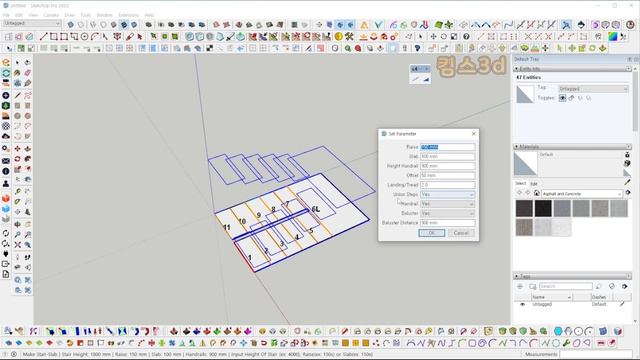Viewport: 640px width, 360px height.
Task: Toggle entity visibility eye in Entity Info
Action: 562,98
